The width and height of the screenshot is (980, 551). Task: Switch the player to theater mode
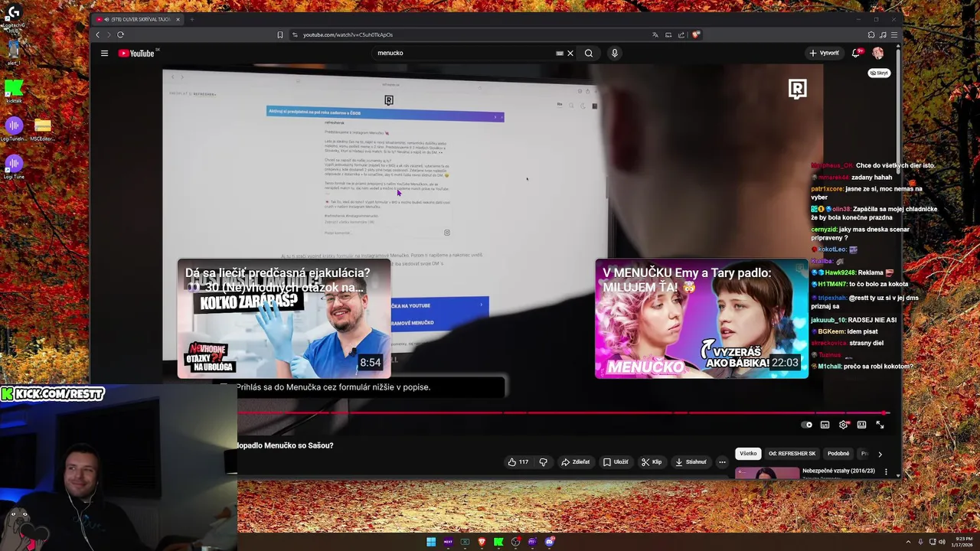[861, 425]
